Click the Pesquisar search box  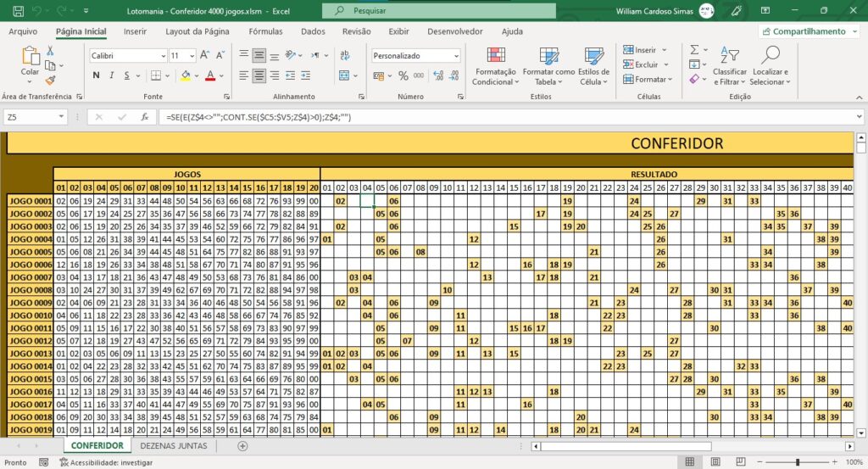[x=439, y=10]
